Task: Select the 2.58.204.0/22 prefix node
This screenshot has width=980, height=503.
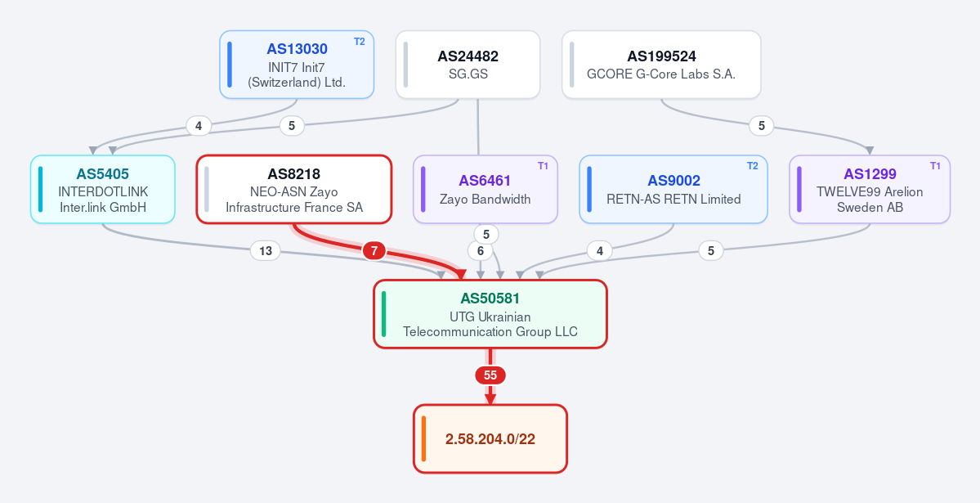Action: (x=490, y=438)
